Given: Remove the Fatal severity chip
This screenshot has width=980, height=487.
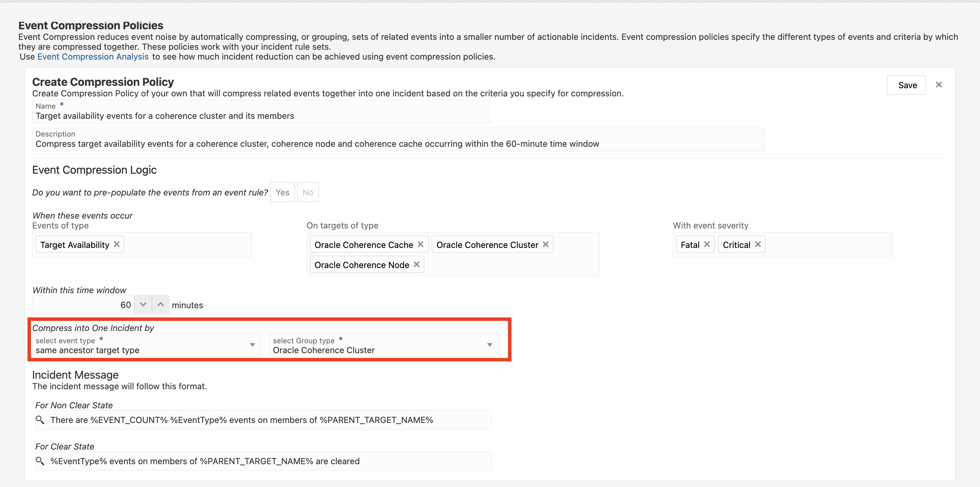Looking at the screenshot, I should [707, 245].
